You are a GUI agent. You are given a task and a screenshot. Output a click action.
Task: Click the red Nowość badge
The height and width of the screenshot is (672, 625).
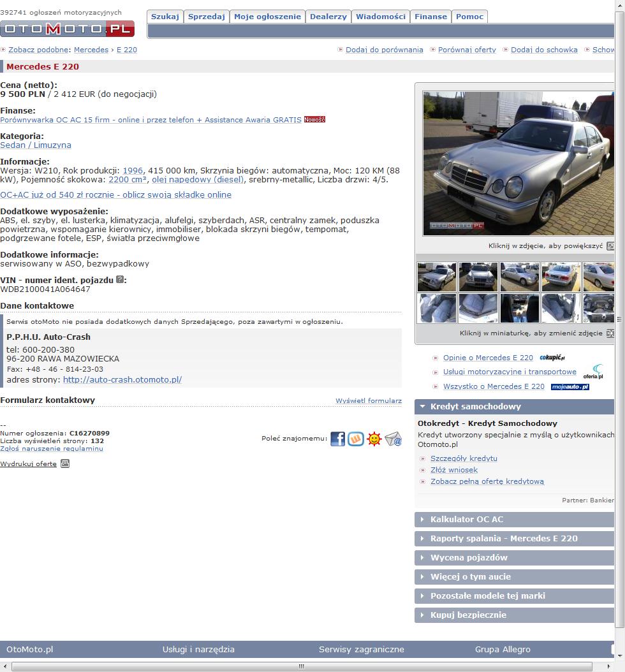[314, 120]
